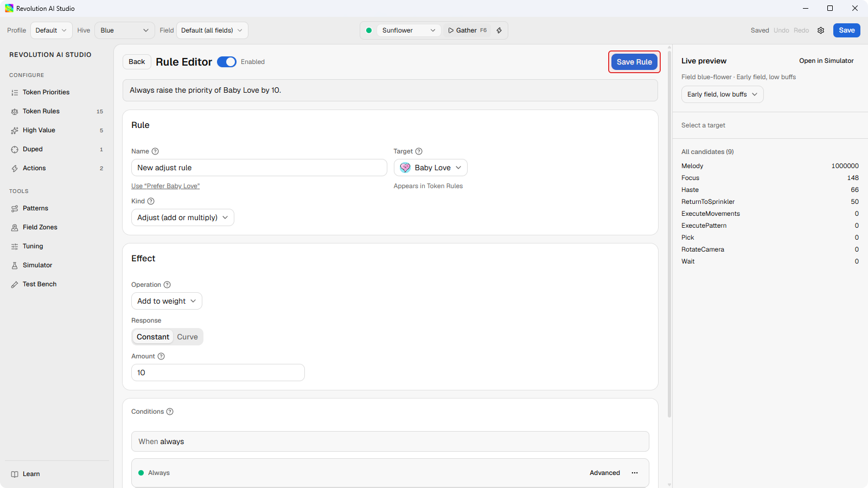Open settings gear icon in top bar
The width and height of the screenshot is (868, 488).
821,30
